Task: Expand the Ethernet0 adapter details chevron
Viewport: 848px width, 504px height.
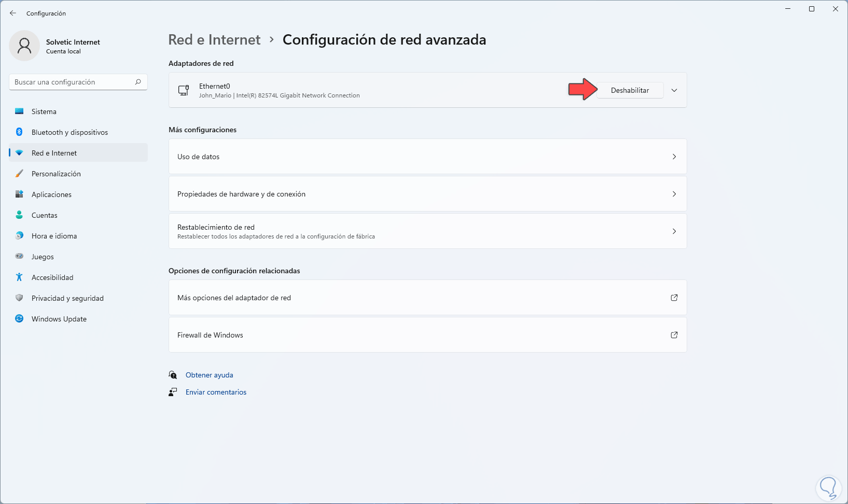Action: 674,90
